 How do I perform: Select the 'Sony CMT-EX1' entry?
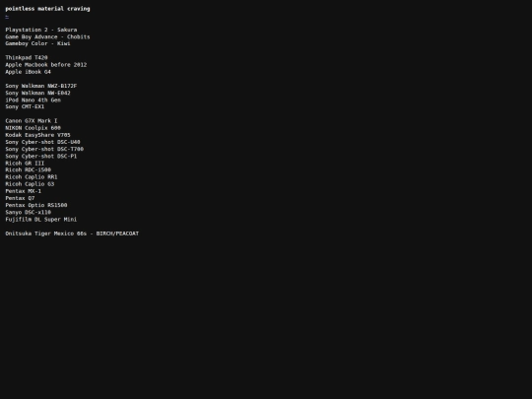[x=25, y=106]
